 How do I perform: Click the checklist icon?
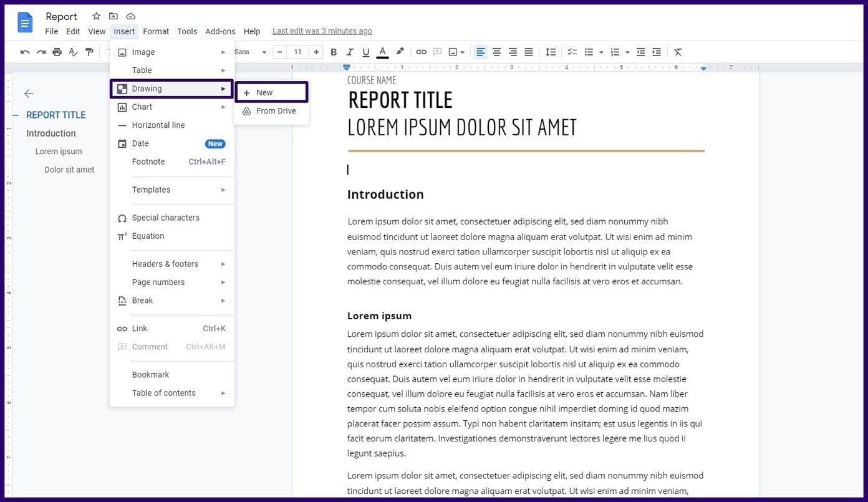tap(572, 52)
